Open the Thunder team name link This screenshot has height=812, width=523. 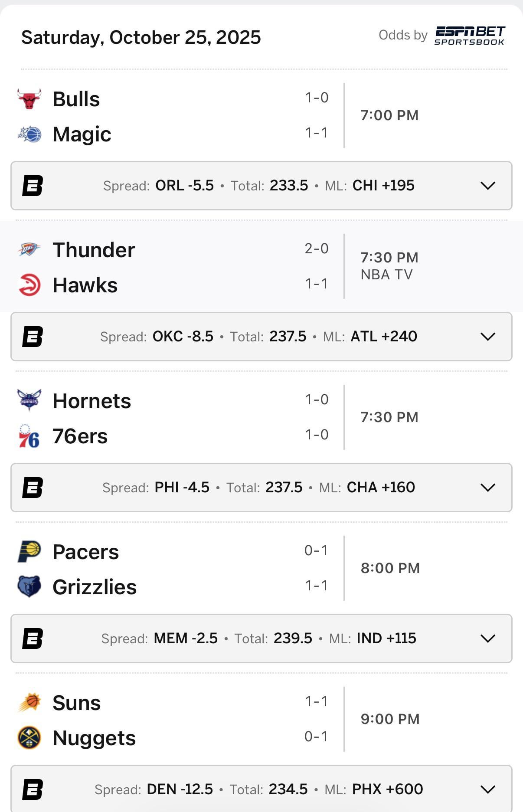click(x=94, y=250)
